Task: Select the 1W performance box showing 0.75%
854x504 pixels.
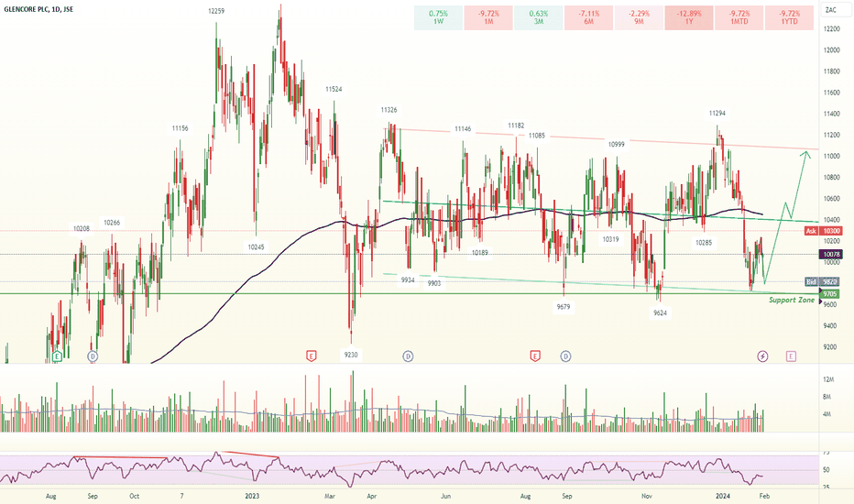Action: 438,17
